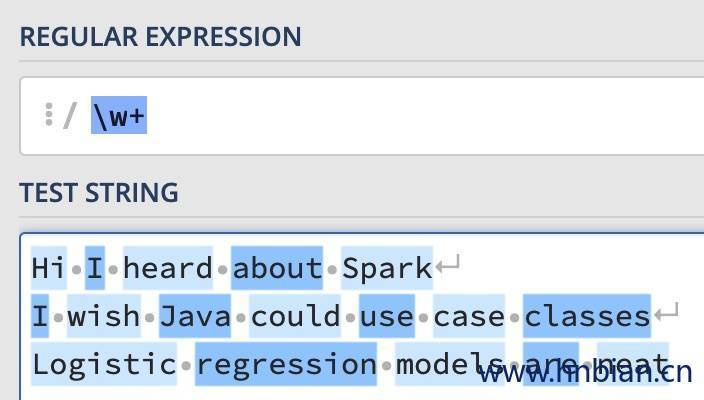
Task: Open the delimiter selector dots icon
Action: click(48, 115)
